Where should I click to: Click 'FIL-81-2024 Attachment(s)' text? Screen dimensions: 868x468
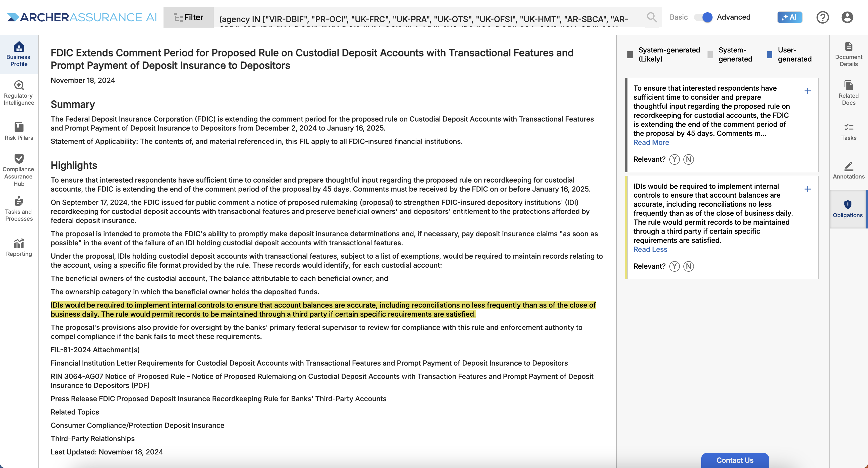click(95, 350)
